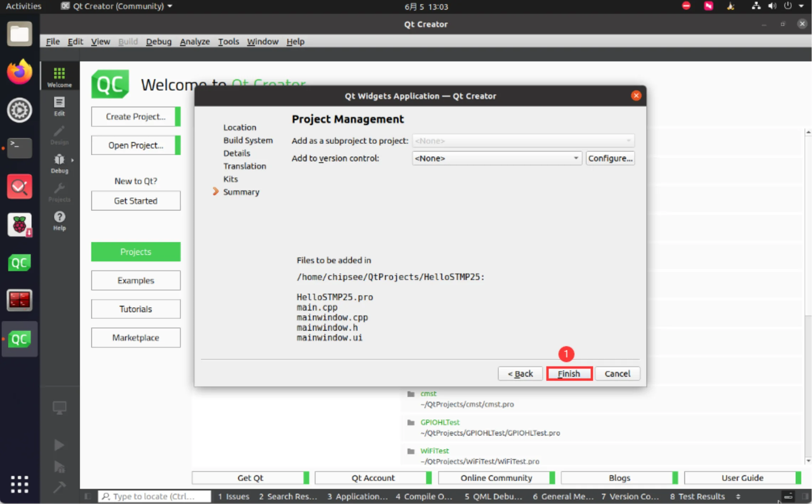Open the User Guide link
This screenshot has width=812, height=504.
(x=743, y=478)
